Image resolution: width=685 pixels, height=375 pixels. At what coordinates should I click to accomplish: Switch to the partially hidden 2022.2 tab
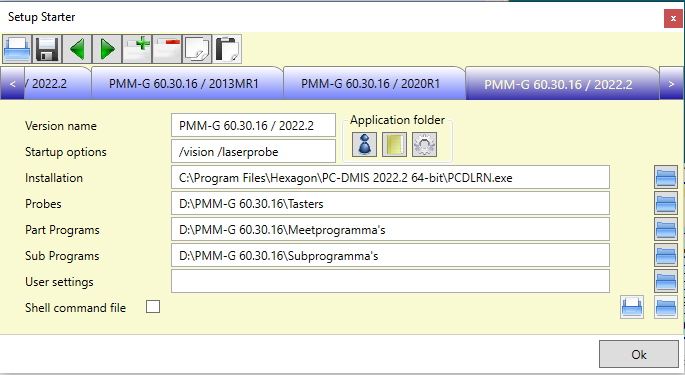coord(57,83)
